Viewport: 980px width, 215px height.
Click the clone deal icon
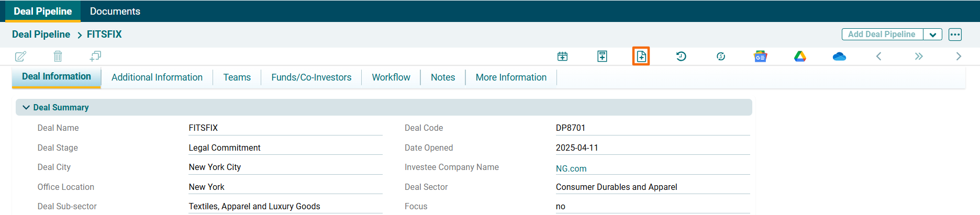pos(95,56)
